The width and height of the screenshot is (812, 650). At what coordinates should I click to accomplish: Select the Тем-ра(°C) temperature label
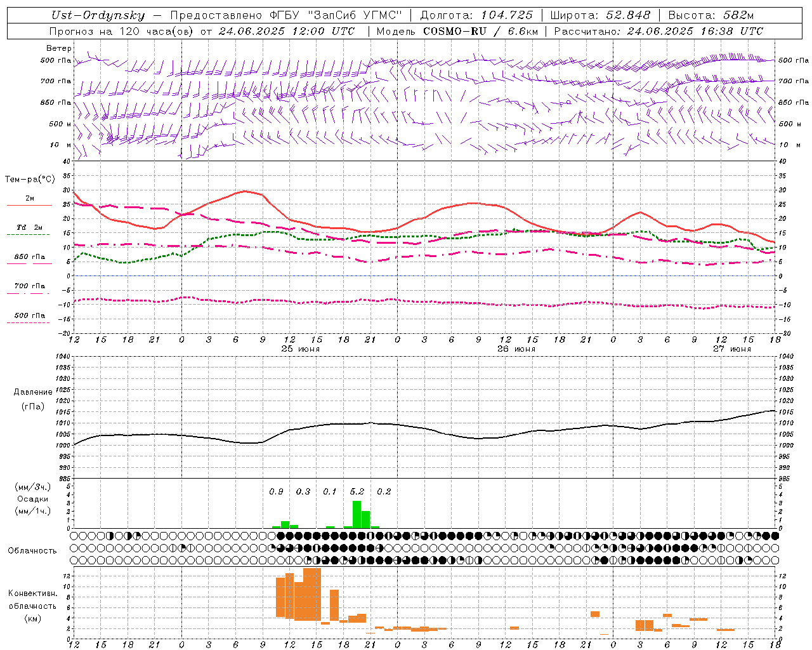click(30, 180)
